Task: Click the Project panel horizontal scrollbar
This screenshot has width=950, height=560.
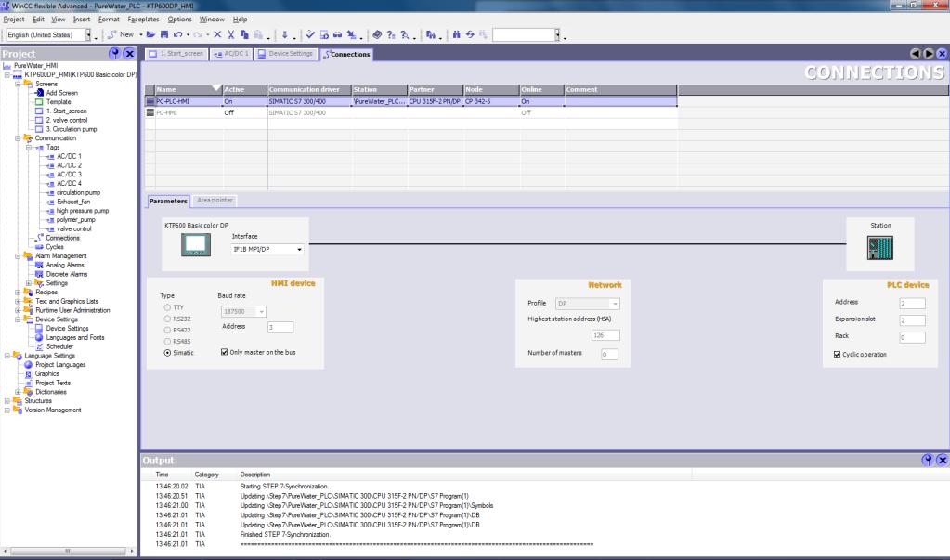Action: 68,552
